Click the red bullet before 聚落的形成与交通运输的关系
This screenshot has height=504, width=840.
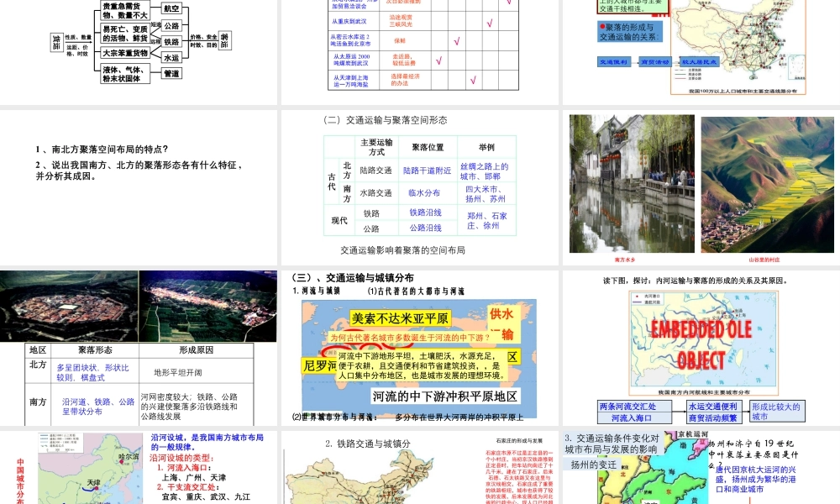point(601,26)
